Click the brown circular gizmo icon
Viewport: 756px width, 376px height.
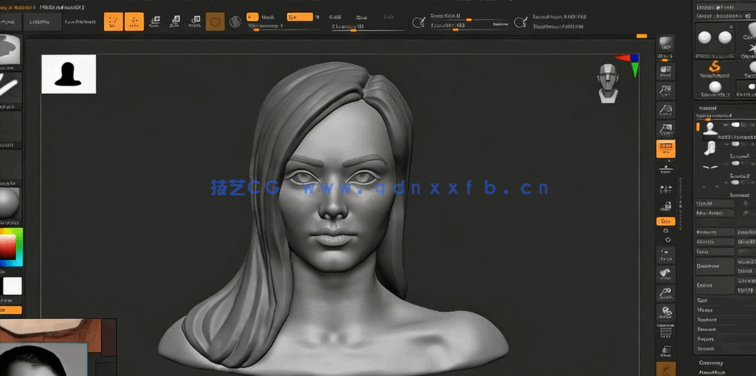point(215,22)
